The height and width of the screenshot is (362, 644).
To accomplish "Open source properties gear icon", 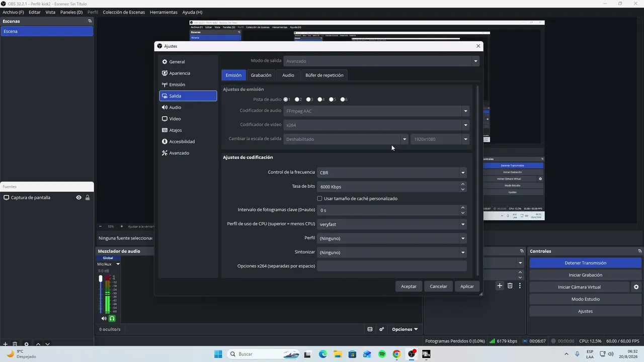I will [x=27, y=344].
